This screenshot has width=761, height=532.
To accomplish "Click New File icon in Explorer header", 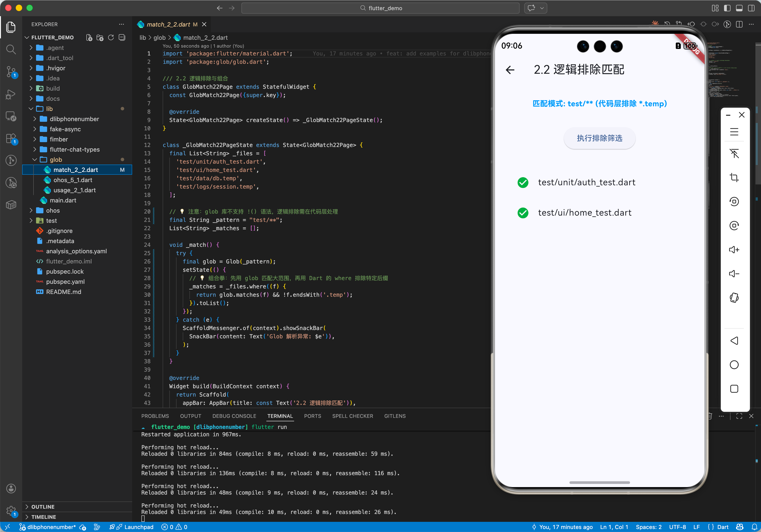I will point(89,37).
